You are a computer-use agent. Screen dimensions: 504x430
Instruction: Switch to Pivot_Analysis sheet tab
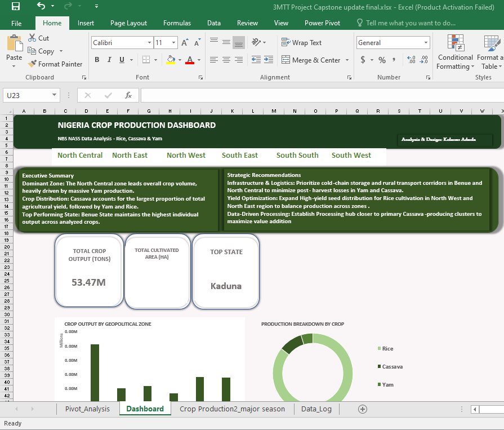coord(87,409)
